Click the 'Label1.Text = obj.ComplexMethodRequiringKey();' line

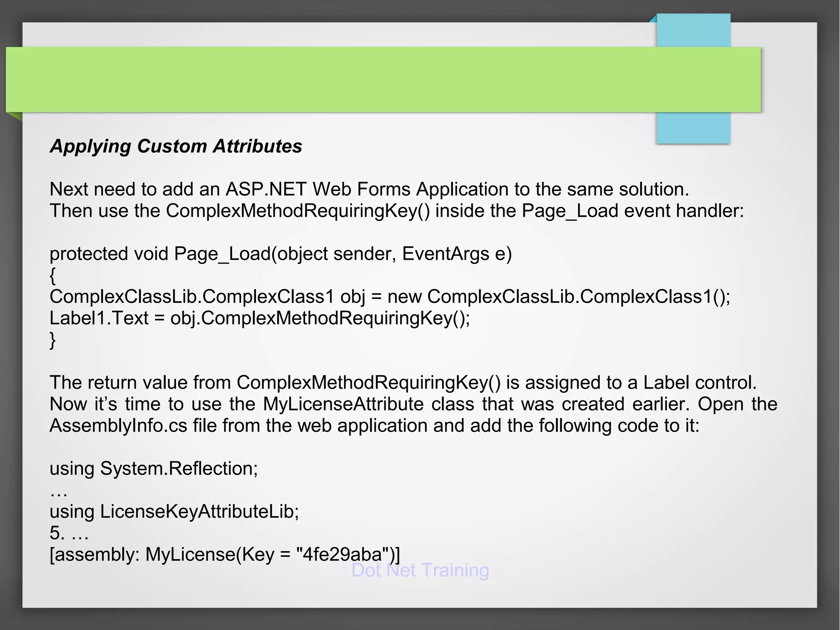click(x=260, y=318)
